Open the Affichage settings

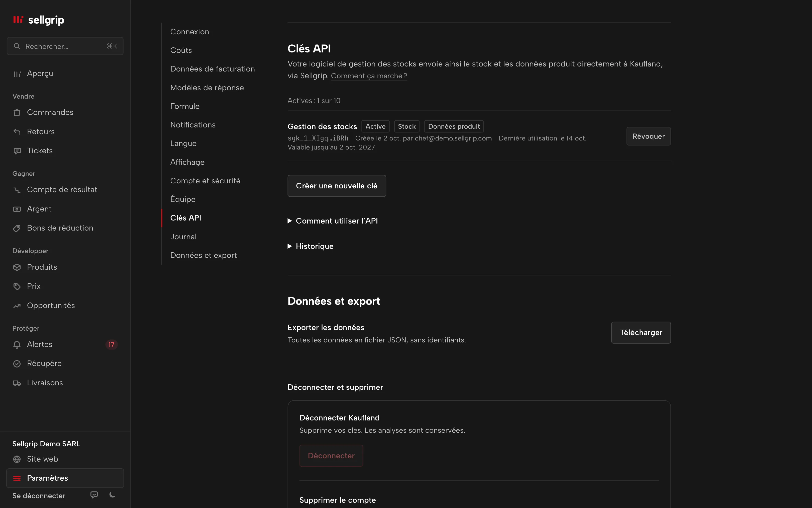187,162
